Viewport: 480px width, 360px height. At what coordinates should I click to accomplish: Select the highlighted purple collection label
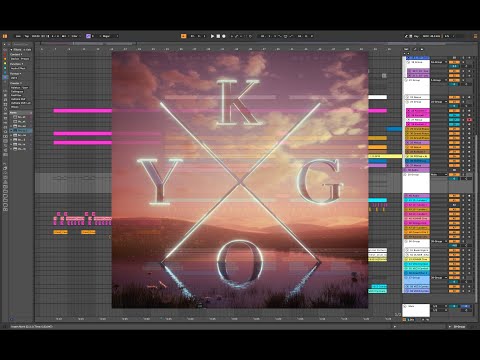click(x=5, y=77)
